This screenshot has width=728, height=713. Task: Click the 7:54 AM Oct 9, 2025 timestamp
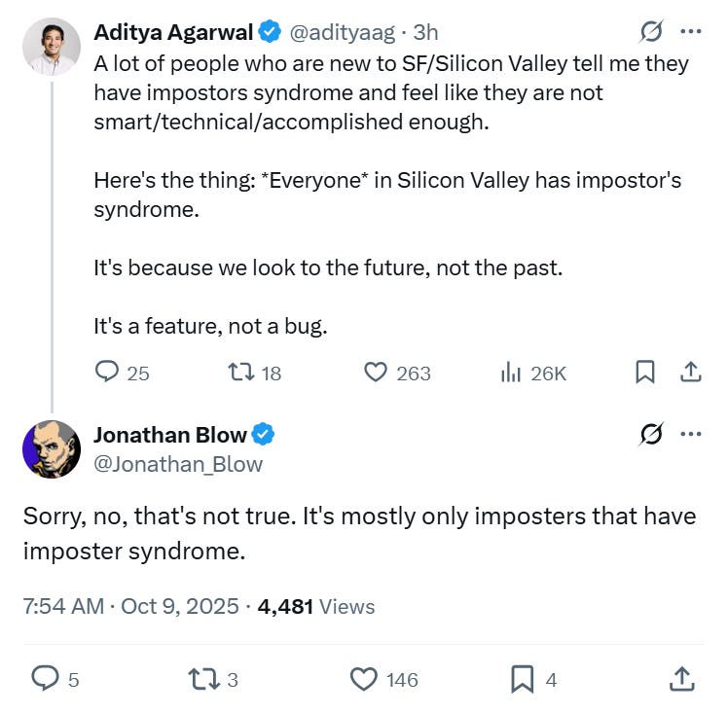(131, 606)
